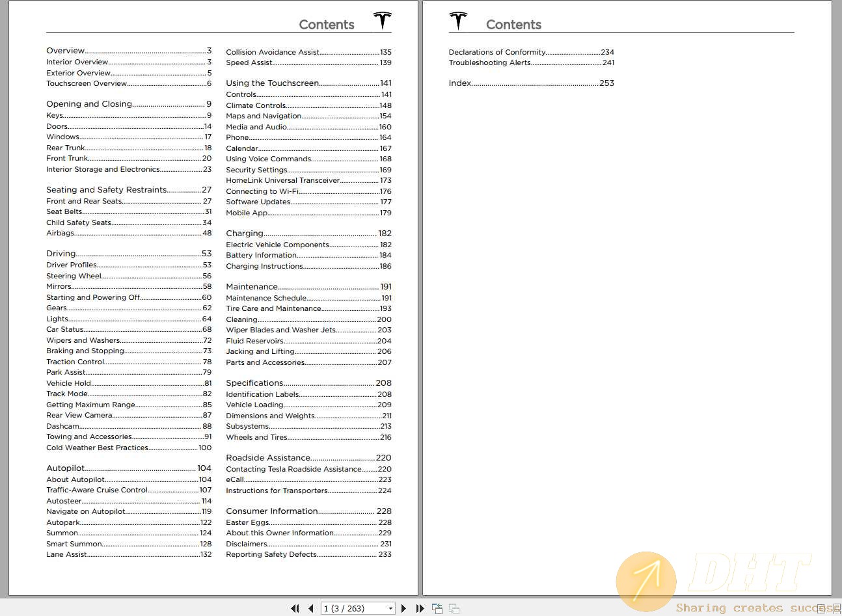This screenshot has height=616, width=842.
Task: Click the Mobile App entry
Action: tap(308, 213)
